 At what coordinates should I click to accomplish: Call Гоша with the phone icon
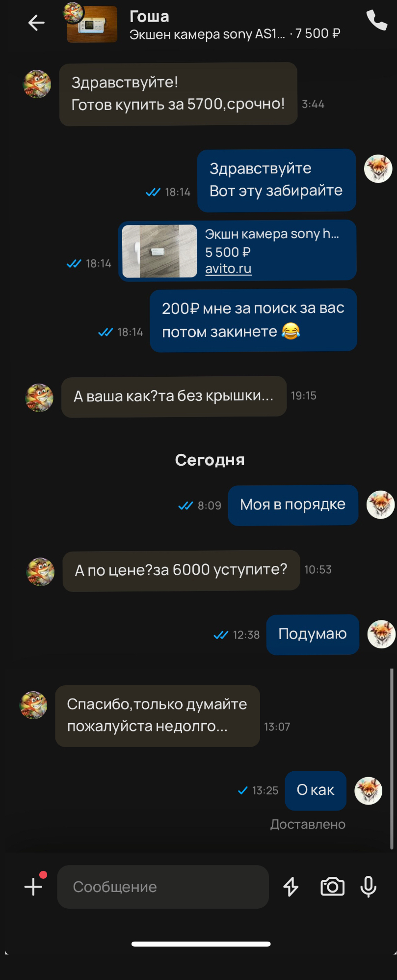tap(376, 20)
